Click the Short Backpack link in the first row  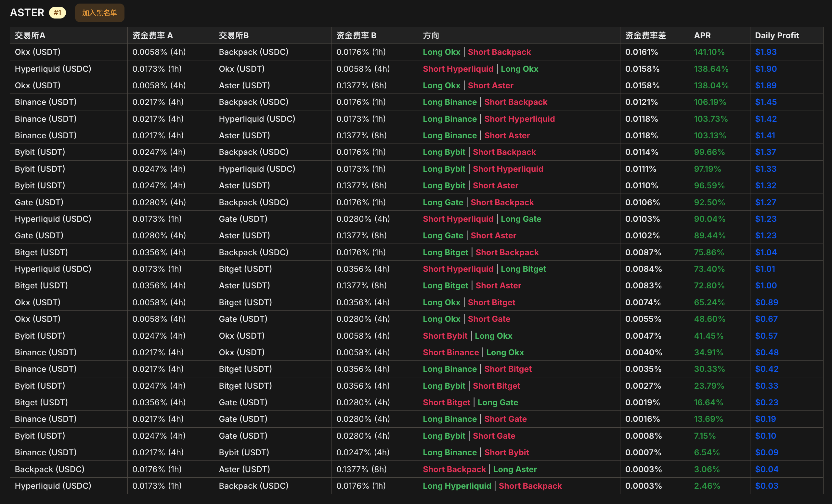(499, 52)
